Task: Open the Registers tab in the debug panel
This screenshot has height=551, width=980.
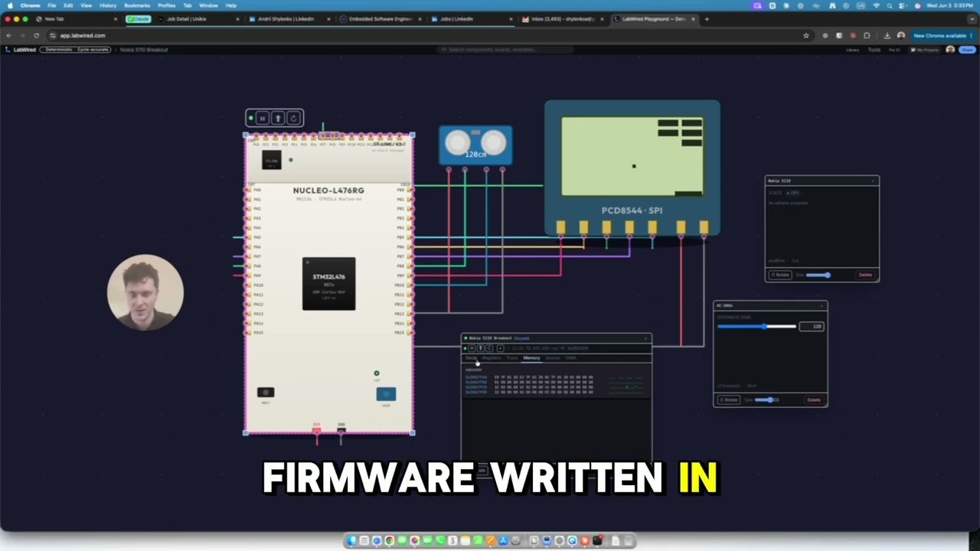Action: pyautogui.click(x=492, y=358)
